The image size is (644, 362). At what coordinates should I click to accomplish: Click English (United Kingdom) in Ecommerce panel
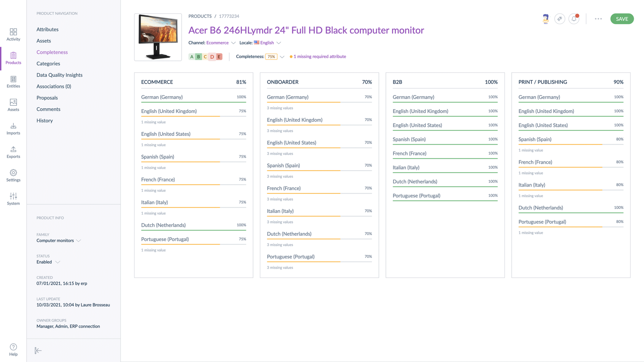coord(169,111)
